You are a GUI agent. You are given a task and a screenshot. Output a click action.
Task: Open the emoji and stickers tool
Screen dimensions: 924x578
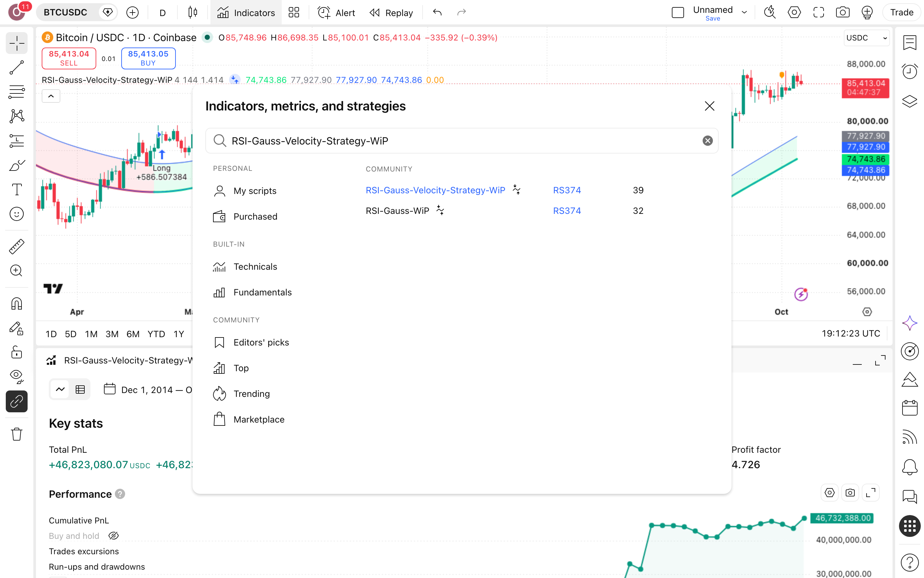pos(16,214)
